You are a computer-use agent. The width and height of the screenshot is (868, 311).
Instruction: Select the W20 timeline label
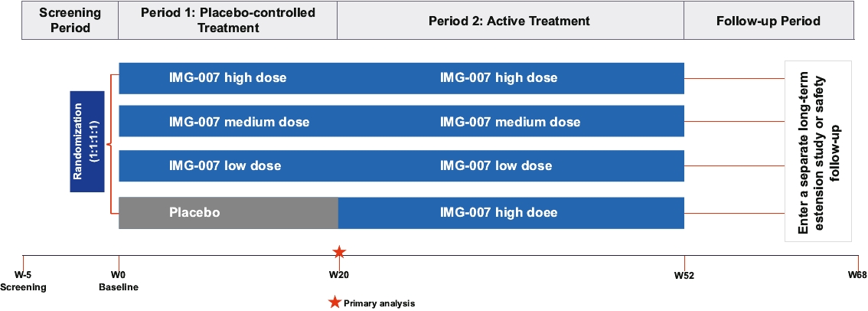coord(339,275)
